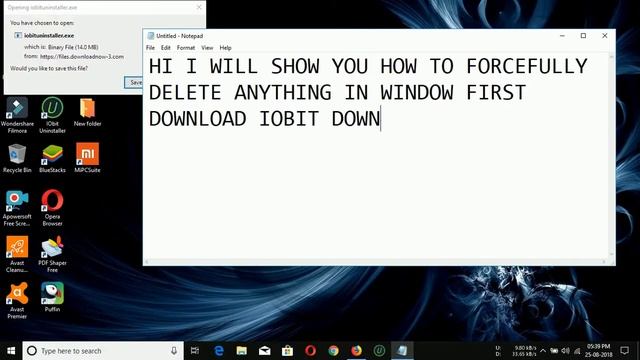Launch Opera Browser desktop shortcut
640x360 pixels.
click(x=52, y=208)
